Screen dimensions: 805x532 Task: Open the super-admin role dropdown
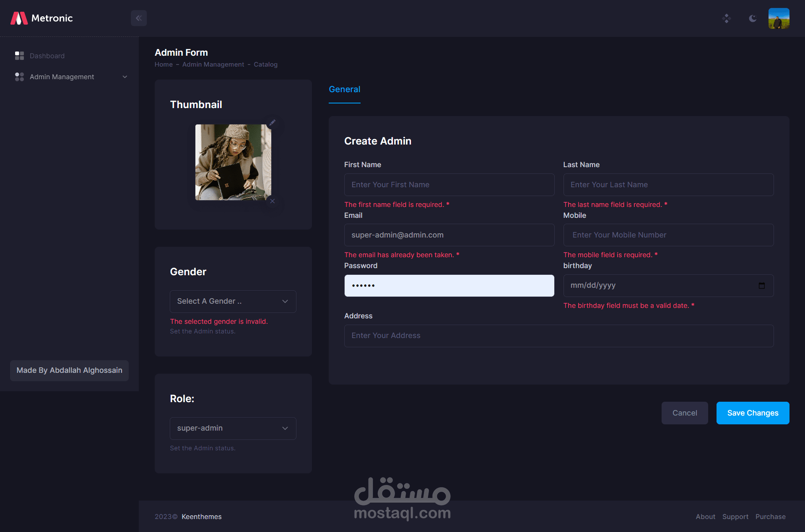click(233, 429)
